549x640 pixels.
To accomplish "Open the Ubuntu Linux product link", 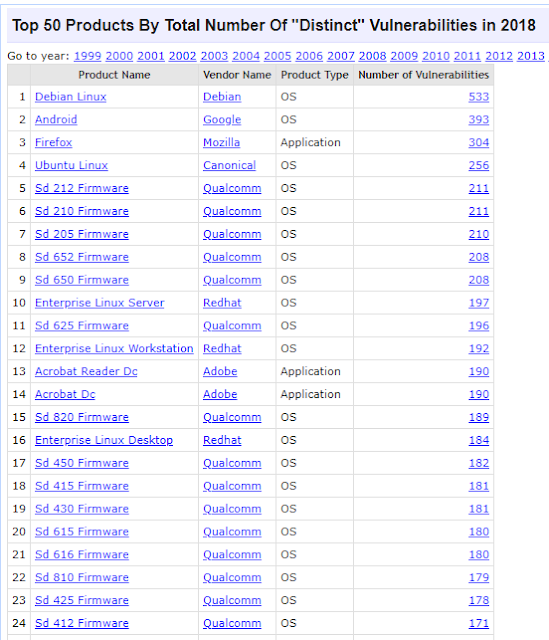I will [x=71, y=165].
